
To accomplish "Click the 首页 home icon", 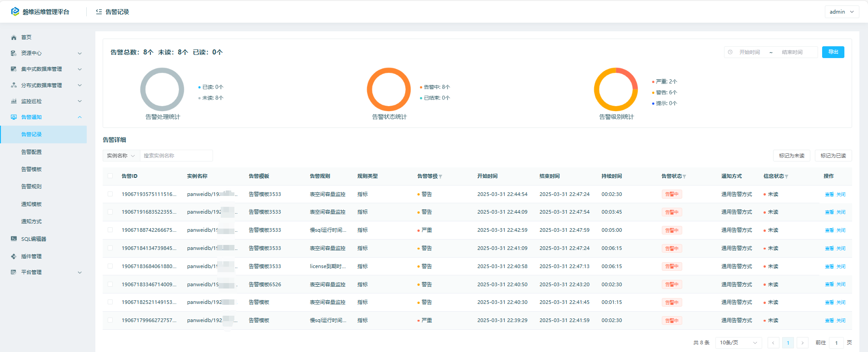I will point(14,38).
